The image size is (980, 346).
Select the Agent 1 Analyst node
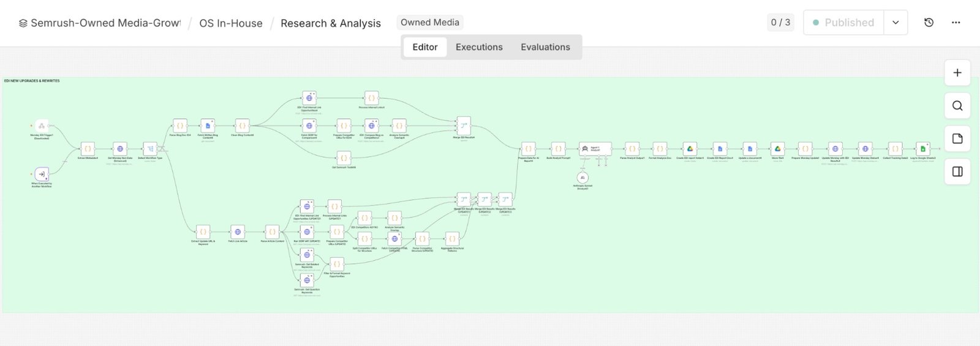595,149
